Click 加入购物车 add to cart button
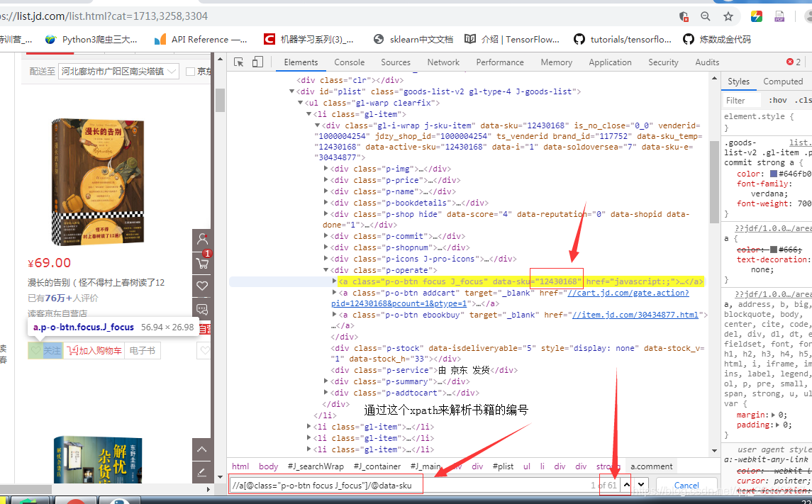The width and height of the screenshot is (812, 504). point(94,351)
